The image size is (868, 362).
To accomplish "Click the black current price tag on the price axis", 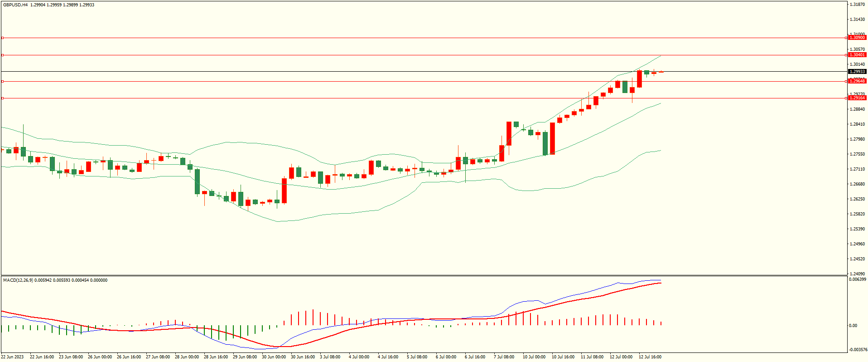I will 857,72.
